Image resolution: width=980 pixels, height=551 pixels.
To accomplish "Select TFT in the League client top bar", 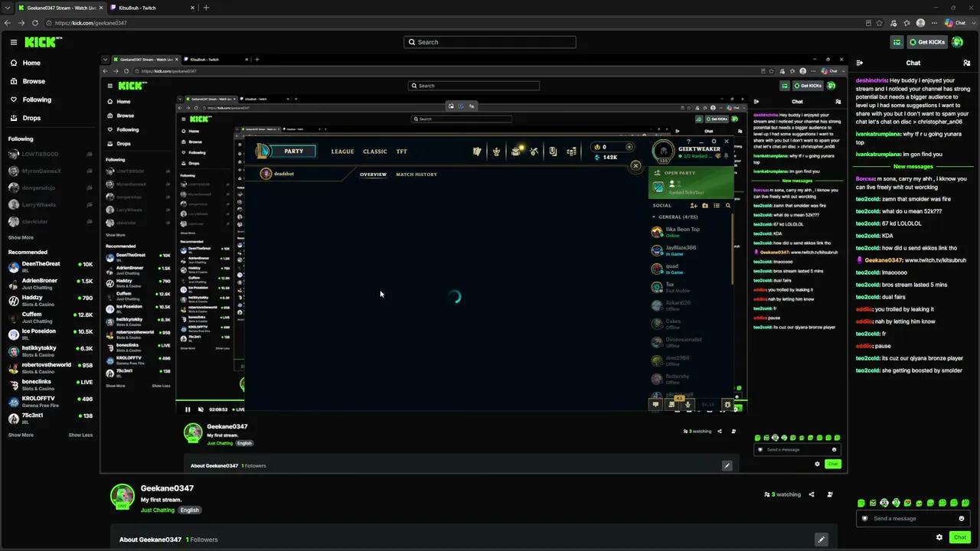I will (401, 152).
